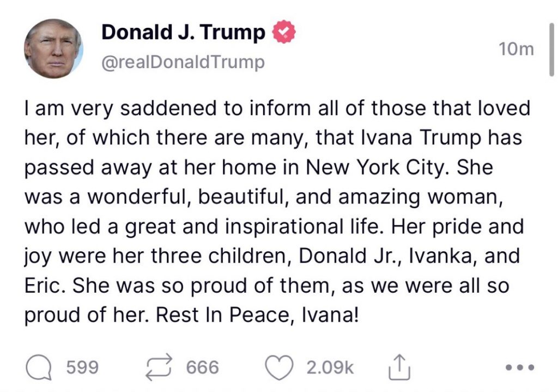
Task: Expand tweet options via the ellipsis
Action: [x=519, y=367]
